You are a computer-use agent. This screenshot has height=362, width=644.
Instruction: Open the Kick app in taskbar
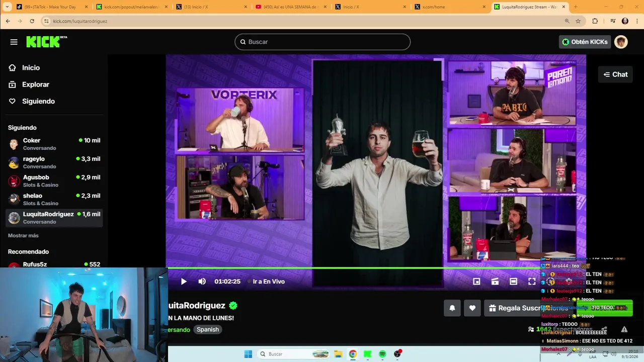pos(368,354)
